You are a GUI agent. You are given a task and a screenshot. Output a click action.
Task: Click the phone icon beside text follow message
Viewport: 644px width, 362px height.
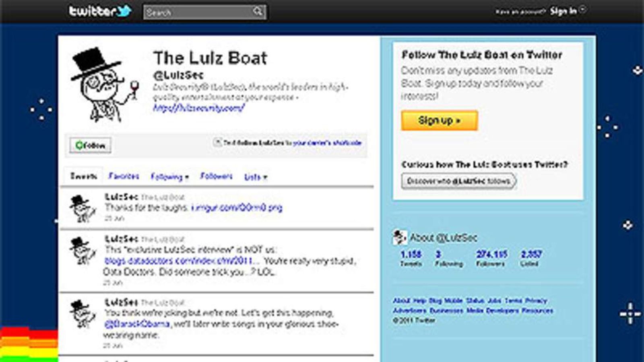pyautogui.click(x=217, y=142)
